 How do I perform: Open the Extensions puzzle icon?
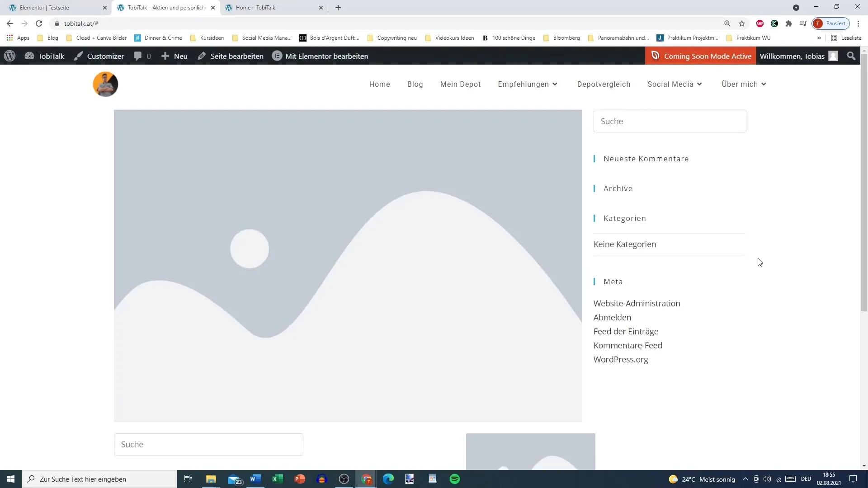coord(789,23)
